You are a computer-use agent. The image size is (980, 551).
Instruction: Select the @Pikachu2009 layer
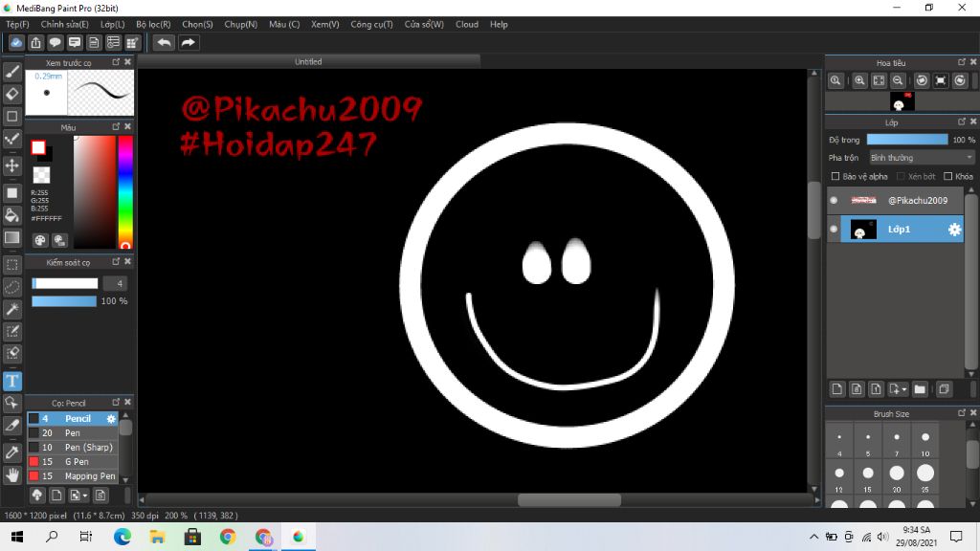896,201
